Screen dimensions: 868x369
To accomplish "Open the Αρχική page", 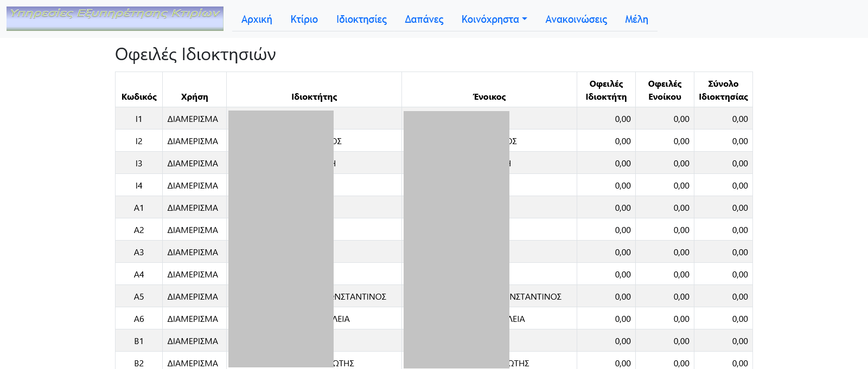I will (x=257, y=20).
